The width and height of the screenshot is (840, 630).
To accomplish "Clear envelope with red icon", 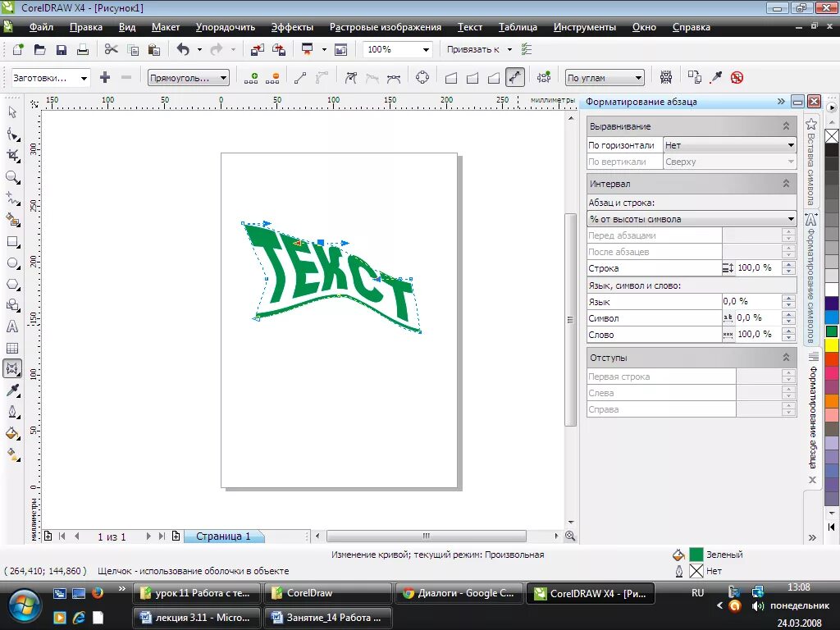I will click(737, 78).
